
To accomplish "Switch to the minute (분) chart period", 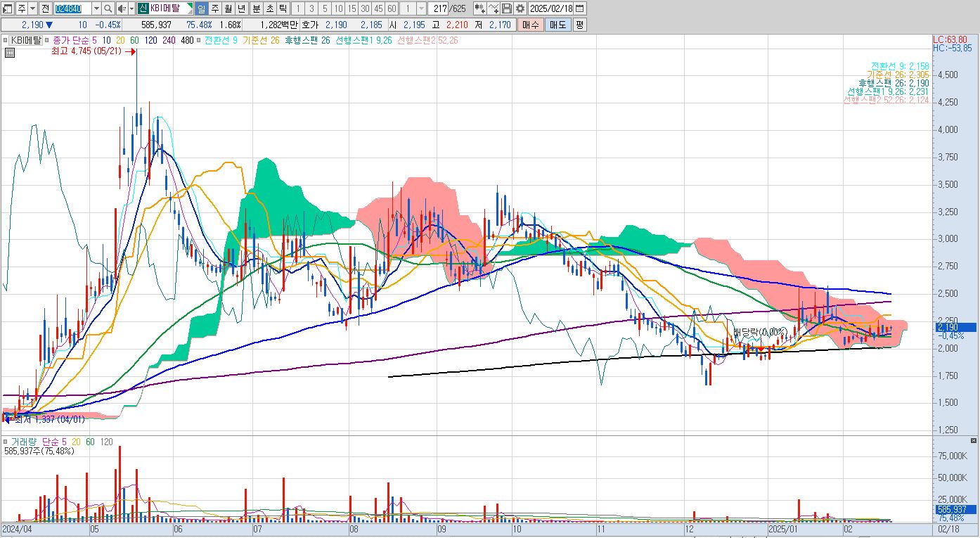I will click(x=255, y=8).
